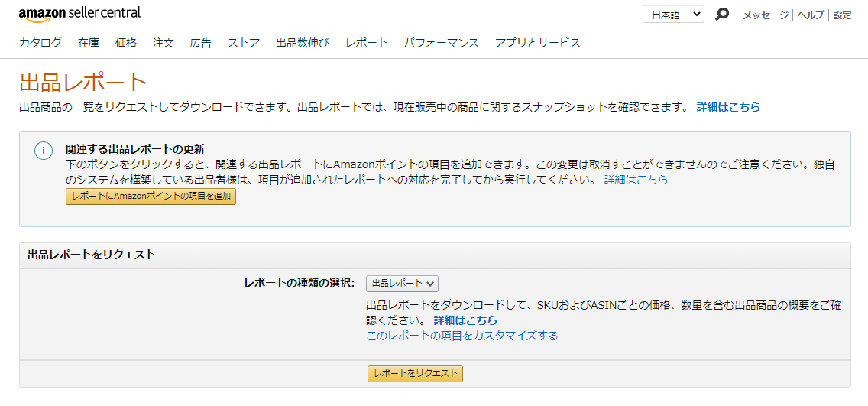Open the 価格 menu
The image size is (868, 406).
pyautogui.click(x=126, y=43)
